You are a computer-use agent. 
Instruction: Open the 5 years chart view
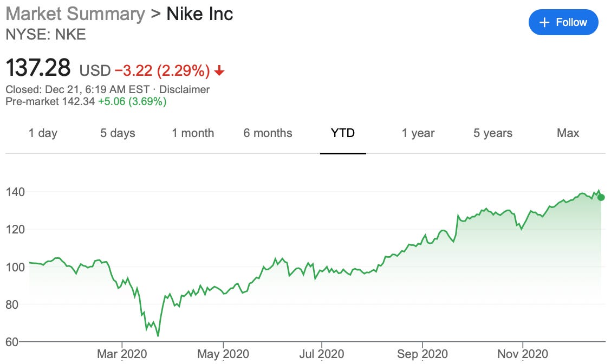point(492,133)
